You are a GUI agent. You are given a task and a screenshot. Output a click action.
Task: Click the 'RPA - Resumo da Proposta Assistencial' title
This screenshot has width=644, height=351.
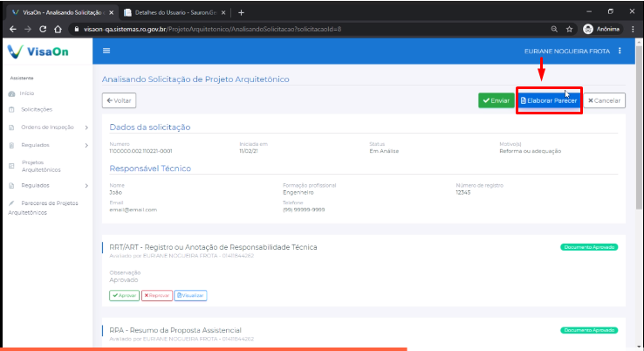pyautogui.click(x=175, y=330)
